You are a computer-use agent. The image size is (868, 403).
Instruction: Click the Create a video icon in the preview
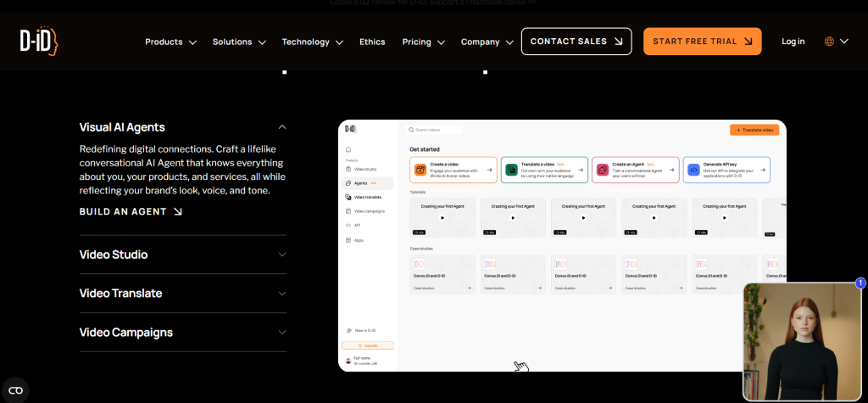(x=420, y=170)
